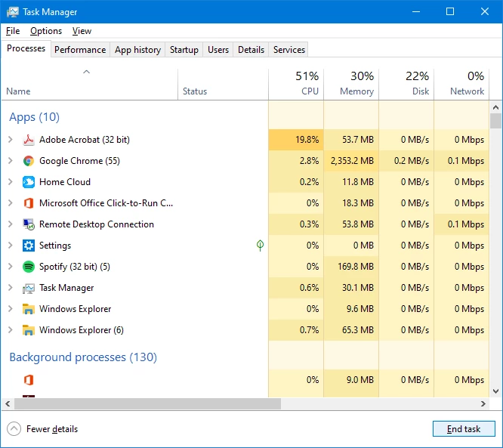
Task: Expand the Adobe Acrobat (32 bit) row
Action: click(11, 140)
